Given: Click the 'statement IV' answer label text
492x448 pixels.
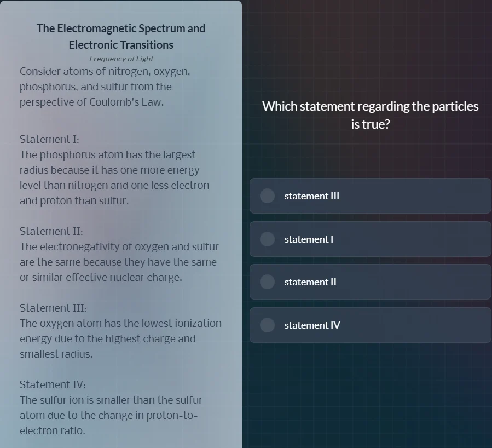Looking at the screenshot, I should point(312,325).
